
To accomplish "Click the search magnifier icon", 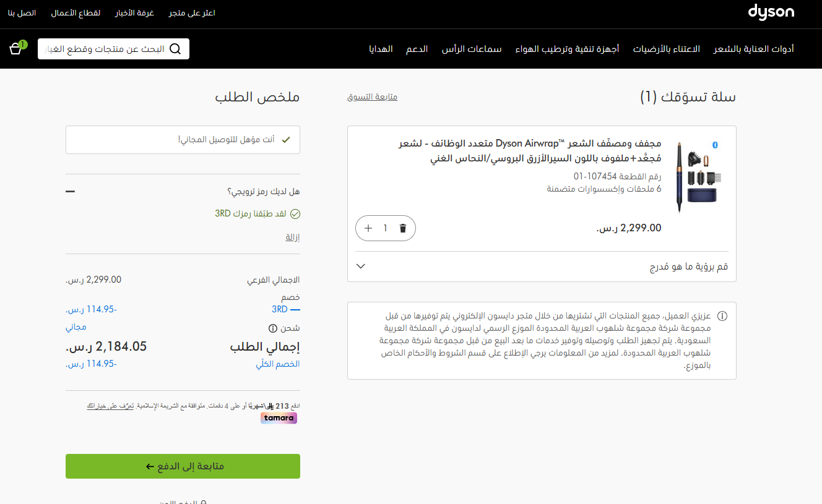I will click(x=175, y=48).
